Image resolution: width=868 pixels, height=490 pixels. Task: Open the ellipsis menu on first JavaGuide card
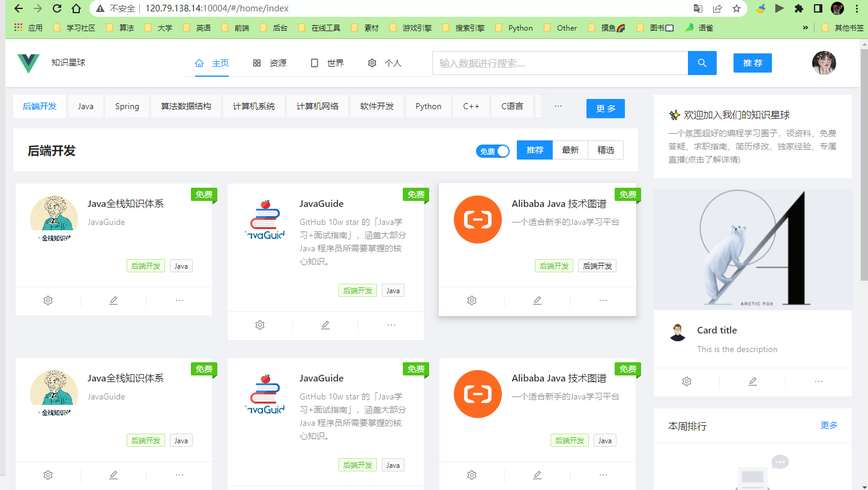tap(391, 325)
